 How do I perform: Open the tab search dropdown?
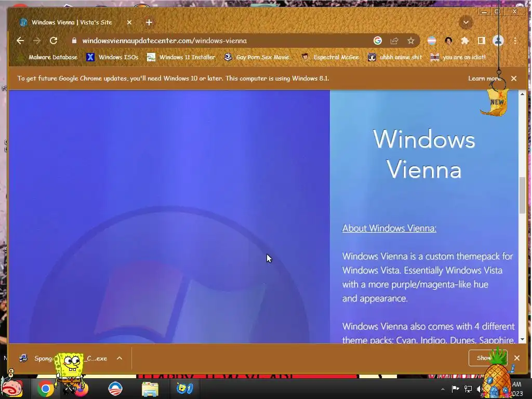(x=466, y=23)
